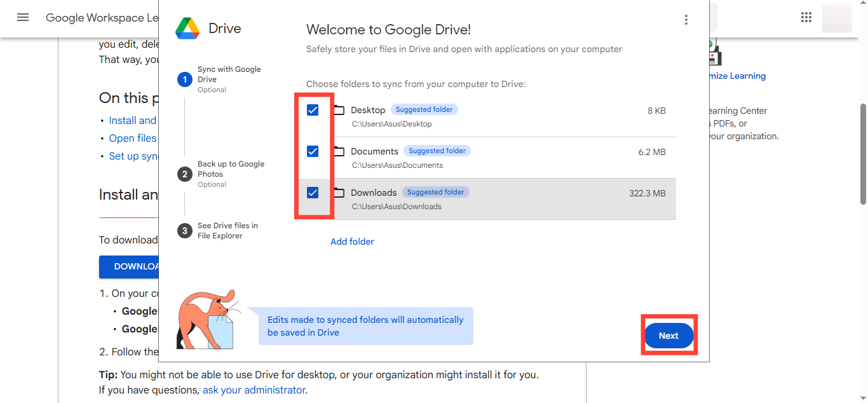Click the Next button
The height and width of the screenshot is (403, 868).
tap(668, 336)
